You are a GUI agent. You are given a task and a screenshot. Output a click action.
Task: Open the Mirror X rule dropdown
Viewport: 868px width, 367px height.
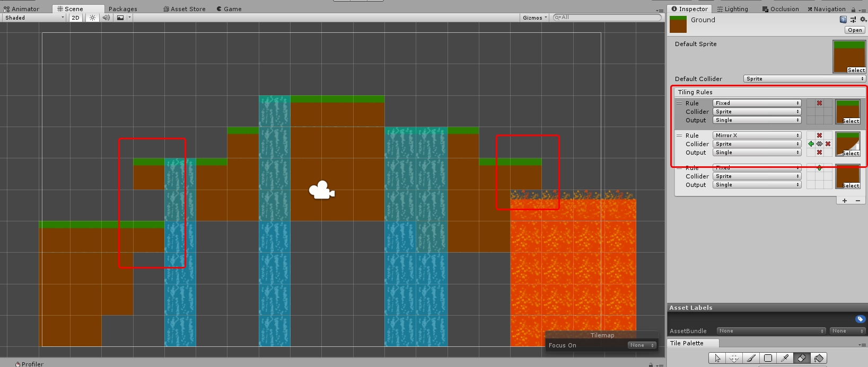(757, 136)
